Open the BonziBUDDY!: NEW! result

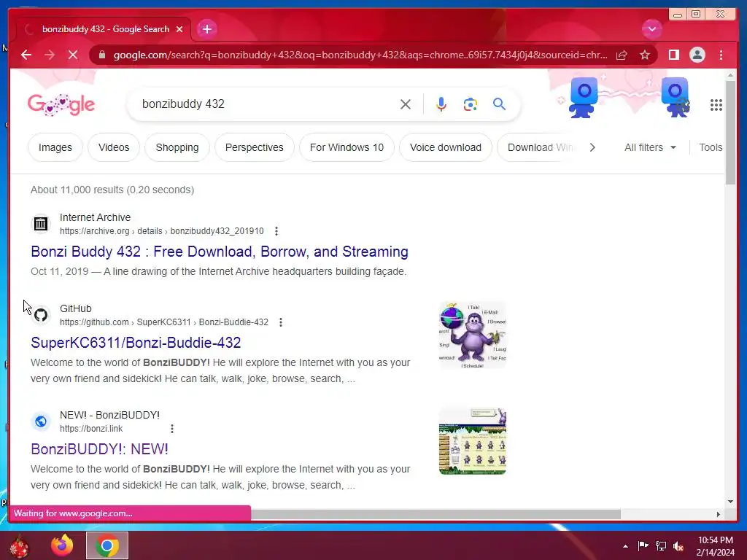coord(99,449)
